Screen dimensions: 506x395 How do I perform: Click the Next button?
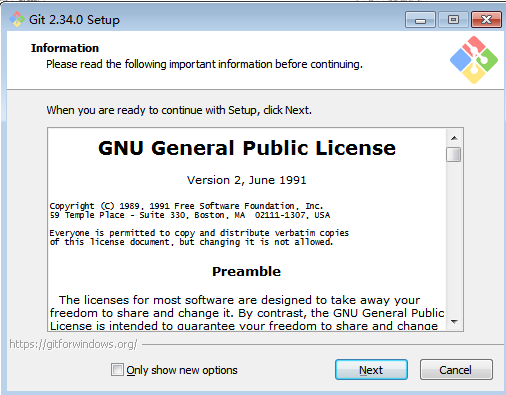coord(371,370)
